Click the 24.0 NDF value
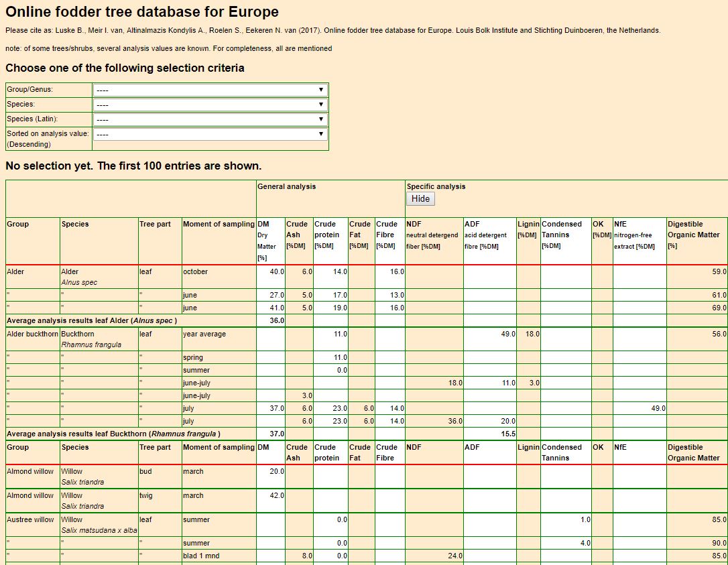The height and width of the screenshot is (565, 728). pos(455,556)
